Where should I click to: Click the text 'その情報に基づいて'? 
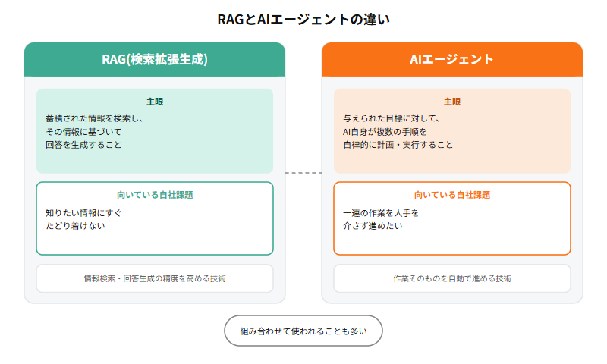pos(83,132)
